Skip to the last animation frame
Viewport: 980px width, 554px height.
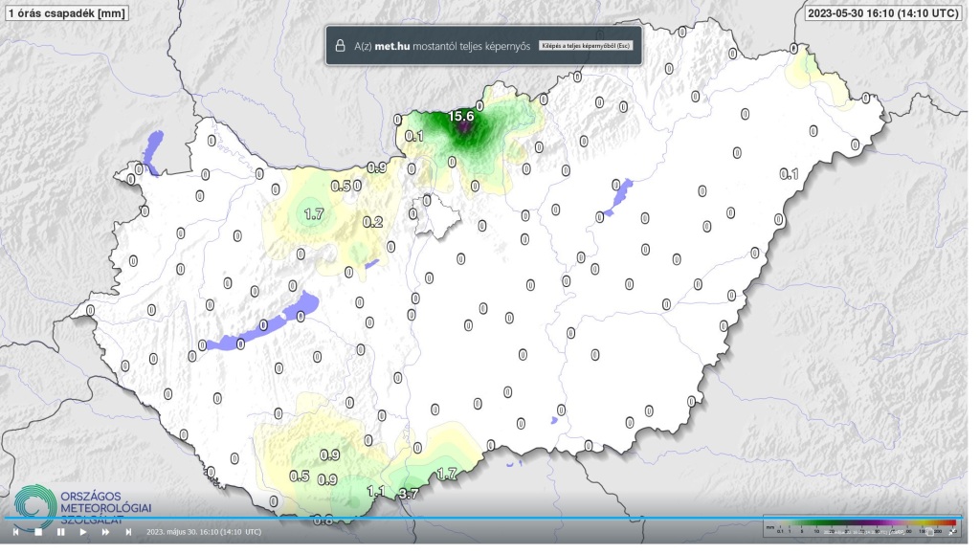pos(128,532)
